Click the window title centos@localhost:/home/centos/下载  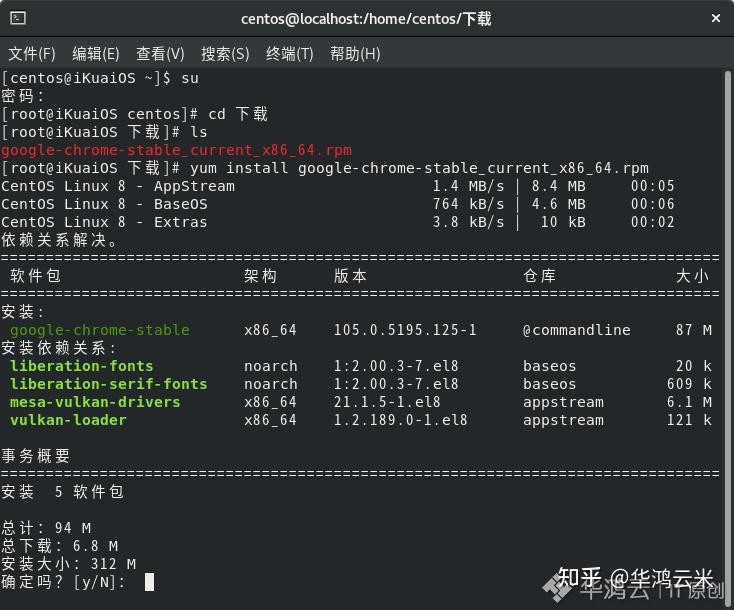click(366, 19)
